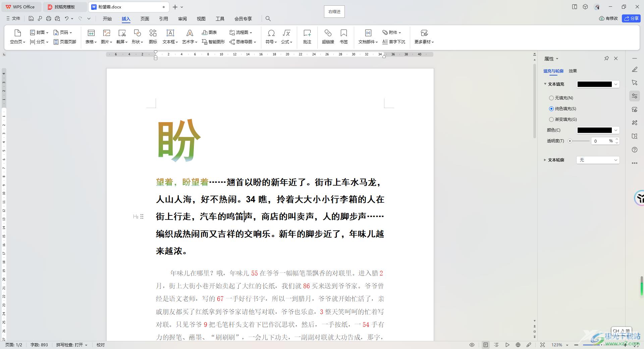
Task: Insert a blank page
Action: pos(17,37)
